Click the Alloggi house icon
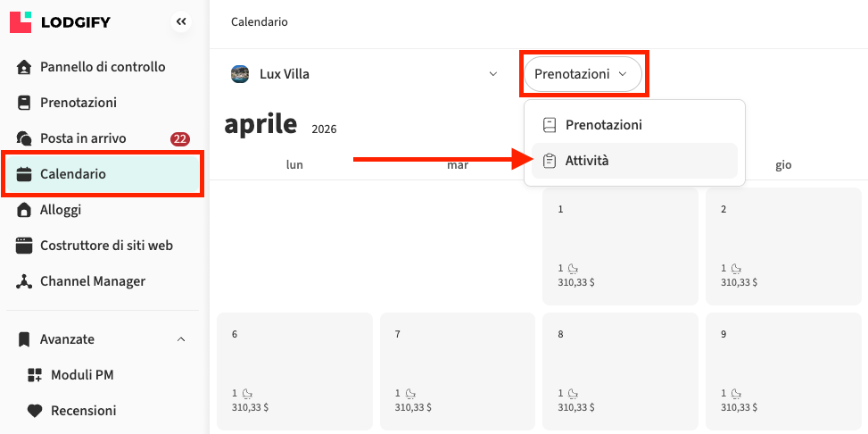The width and height of the screenshot is (868, 434). [x=24, y=210]
